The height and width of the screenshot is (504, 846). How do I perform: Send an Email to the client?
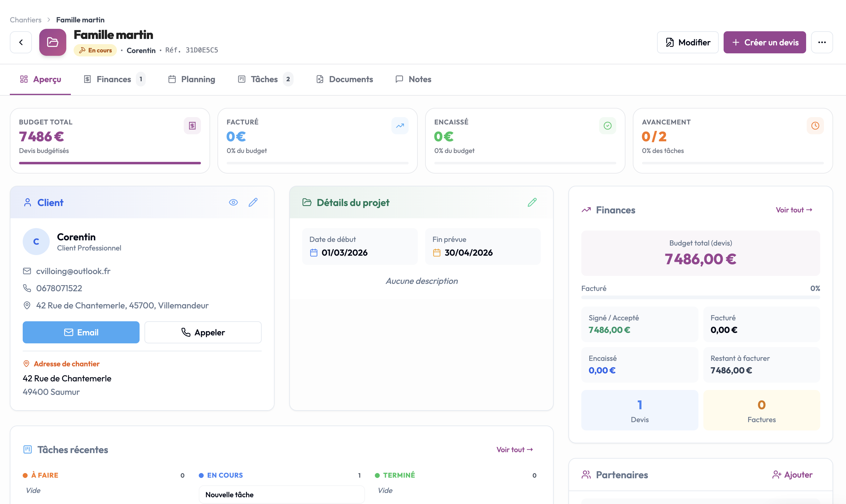(81, 333)
